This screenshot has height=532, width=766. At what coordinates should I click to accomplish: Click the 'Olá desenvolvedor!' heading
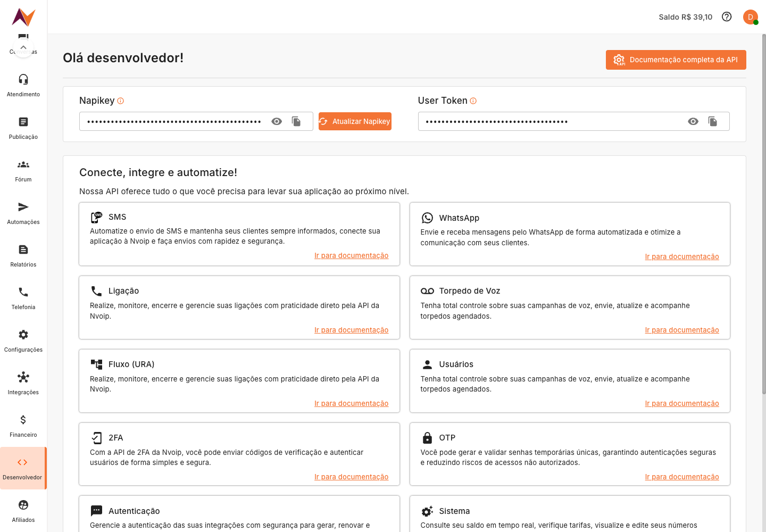(123, 57)
